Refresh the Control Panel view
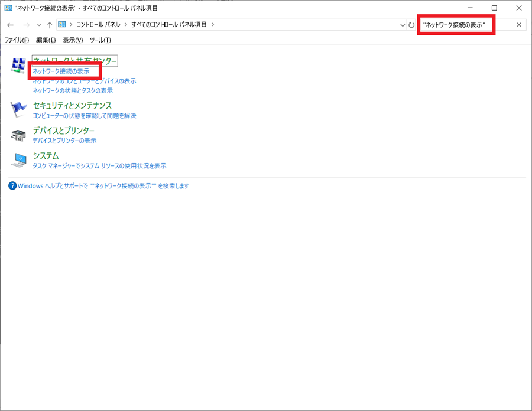The width and height of the screenshot is (532, 411). click(x=411, y=25)
